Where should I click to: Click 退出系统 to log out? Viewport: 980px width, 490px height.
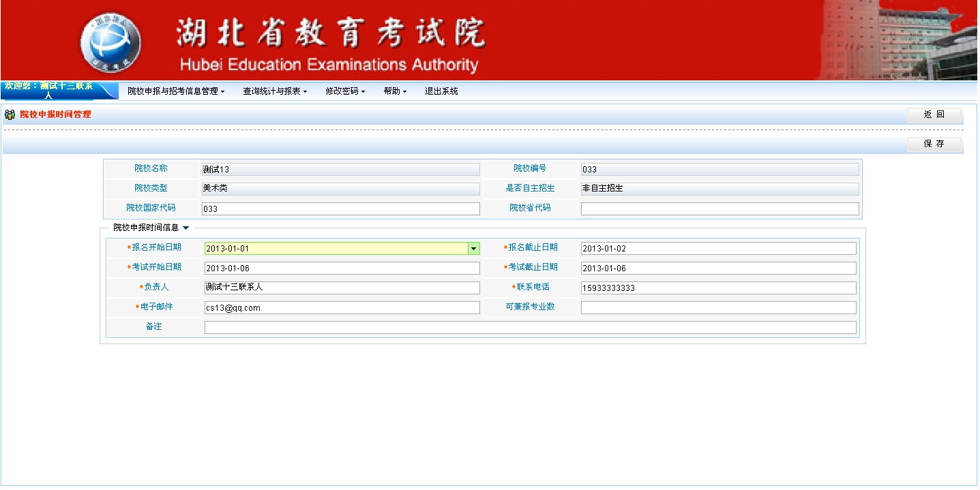point(441,91)
